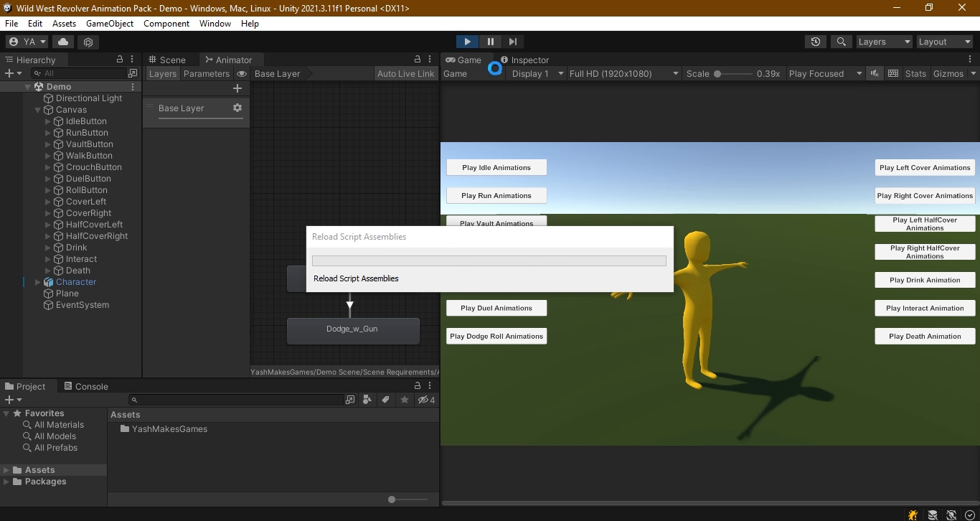Open the Play Focused dropdown
Image resolution: width=980 pixels, height=521 pixels.
click(825, 73)
